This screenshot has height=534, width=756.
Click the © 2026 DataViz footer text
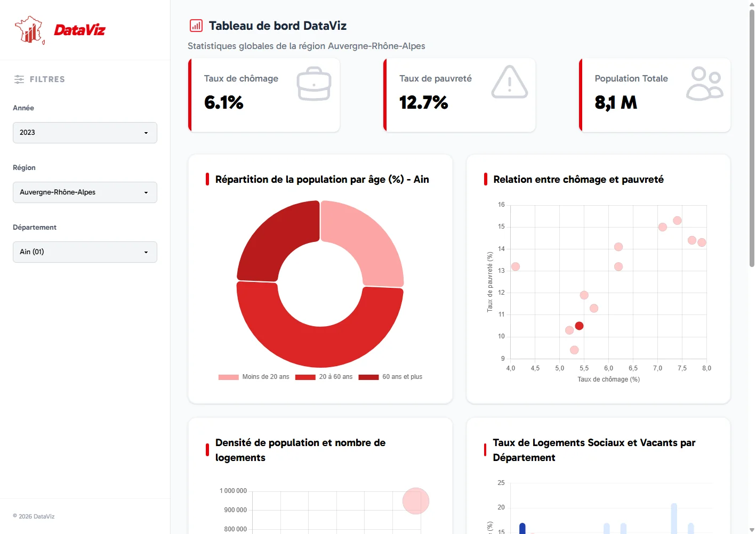tap(34, 516)
